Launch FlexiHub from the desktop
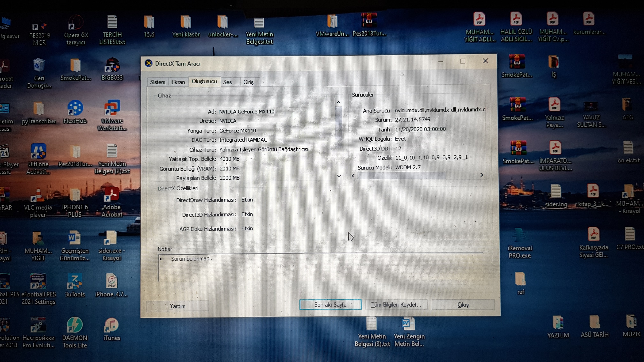 pos(75,112)
